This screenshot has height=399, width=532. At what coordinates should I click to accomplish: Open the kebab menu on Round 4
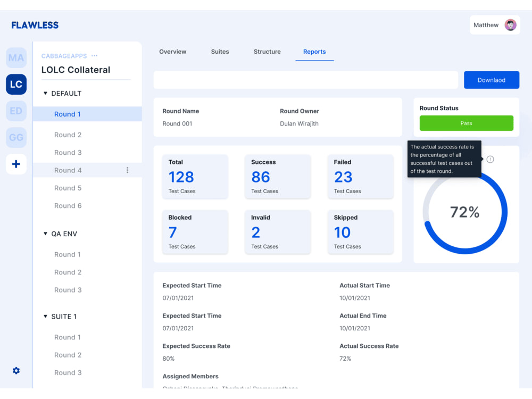[127, 170]
